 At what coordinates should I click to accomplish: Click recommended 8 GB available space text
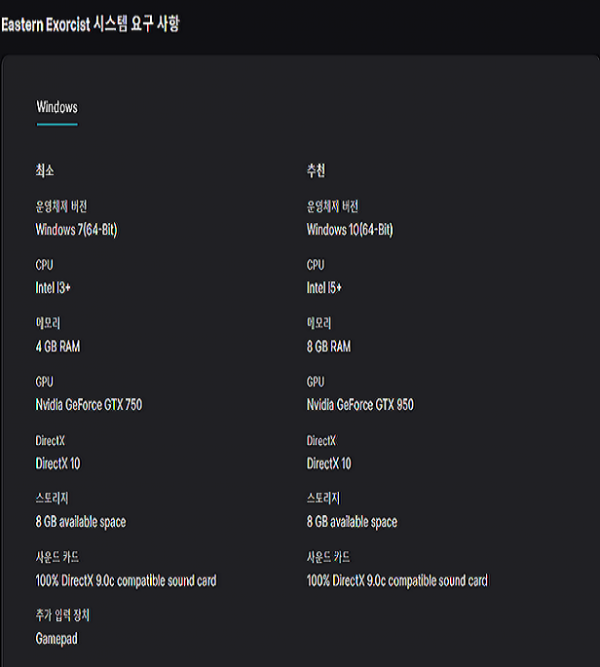click(352, 522)
